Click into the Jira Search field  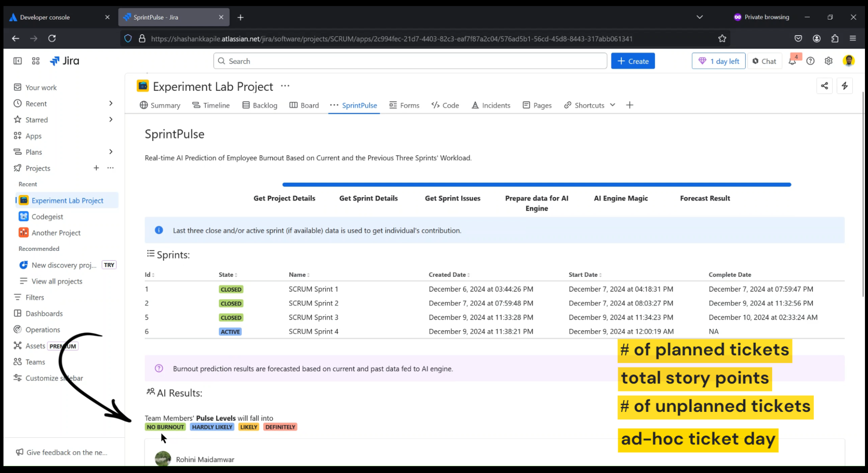(409, 61)
